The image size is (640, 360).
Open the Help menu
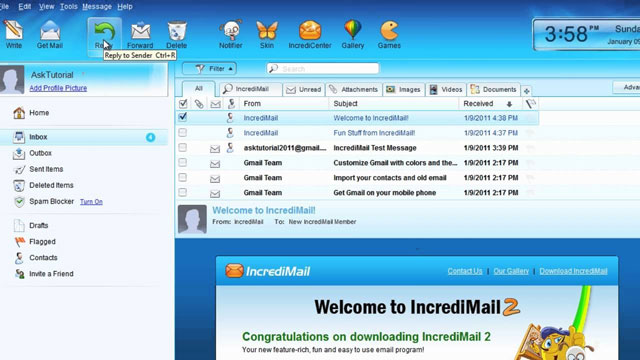(124, 7)
